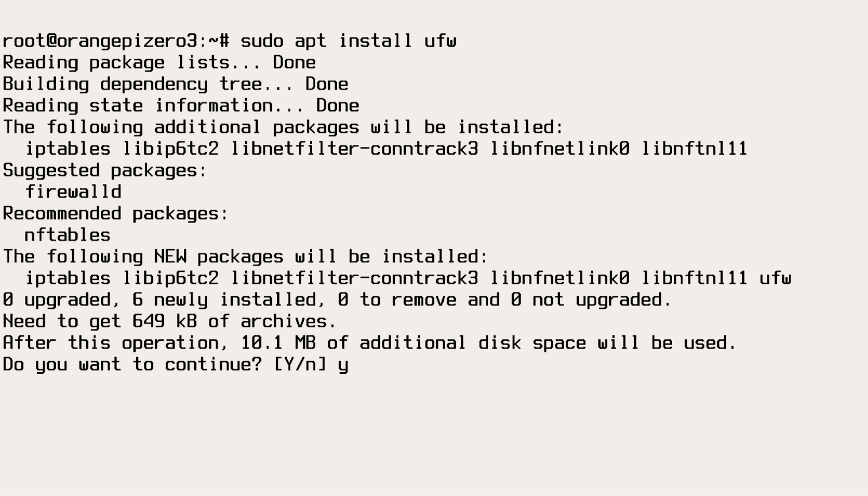Image resolution: width=868 pixels, height=496 pixels.
Task: Click the 'nftables' recommended package name
Action: tap(68, 235)
